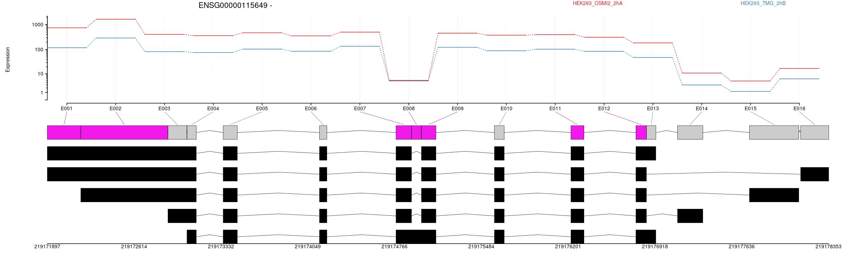Click the Expression y-axis label
The height and width of the screenshot is (253, 868).
point(8,60)
